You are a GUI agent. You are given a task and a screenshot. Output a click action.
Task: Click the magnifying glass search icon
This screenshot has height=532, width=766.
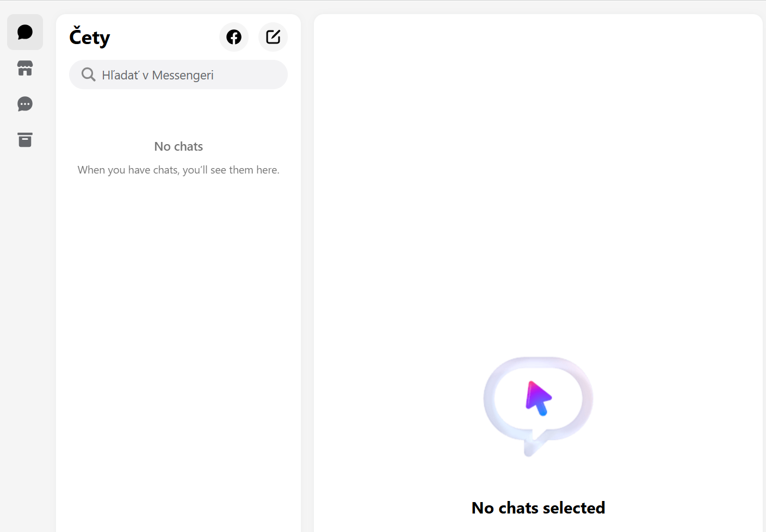click(88, 75)
